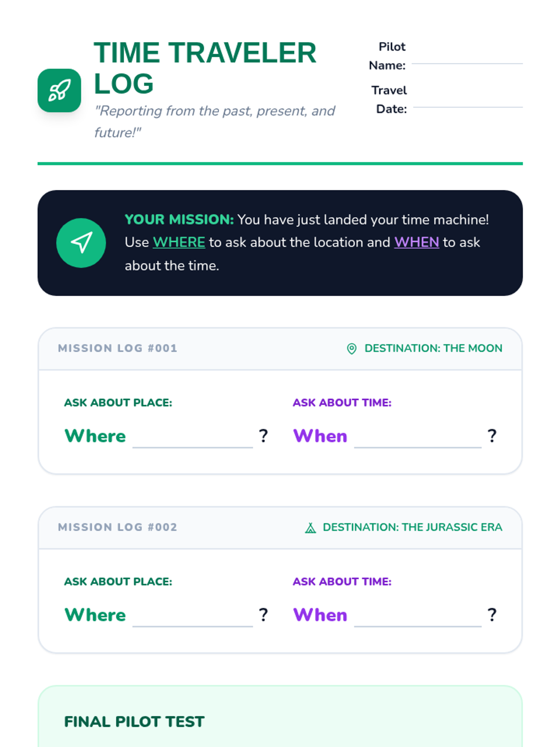This screenshot has height=747, width=560.
Task: Click the Destination: The Jurassic Era label
Action: click(413, 527)
